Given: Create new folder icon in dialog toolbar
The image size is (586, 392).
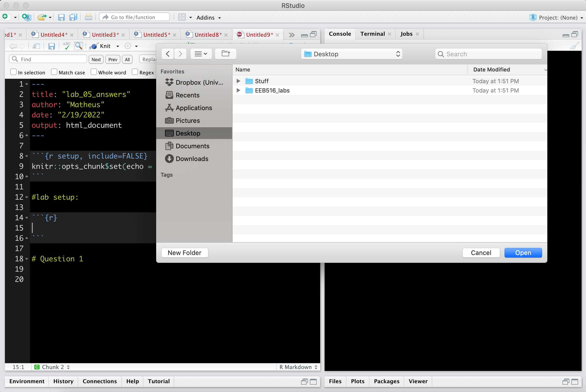Looking at the screenshot, I should [225, 54].
